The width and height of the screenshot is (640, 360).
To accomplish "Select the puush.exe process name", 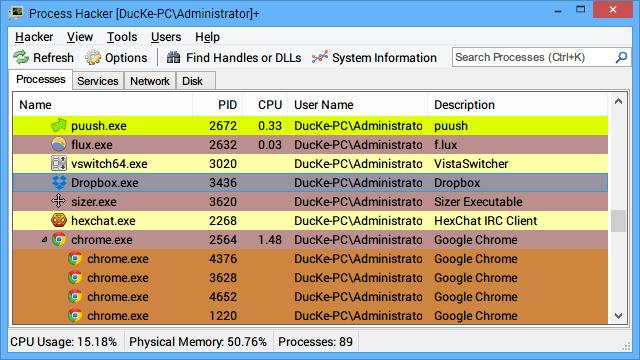I will click(99, 126).
